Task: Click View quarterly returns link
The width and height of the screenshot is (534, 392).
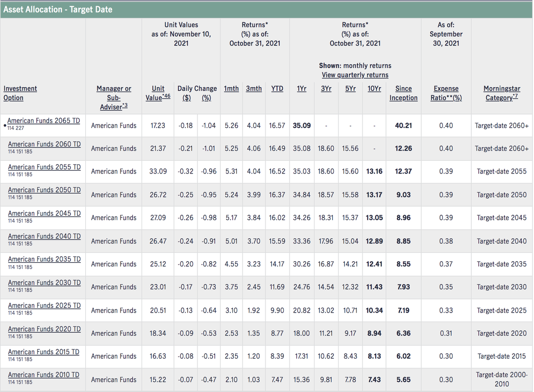Action: [355, 75]
